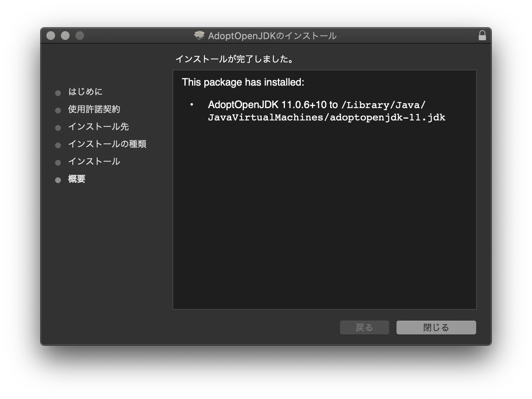Click the AdoptOpenJDK 11.0.6+10 version text

point(267,105)
